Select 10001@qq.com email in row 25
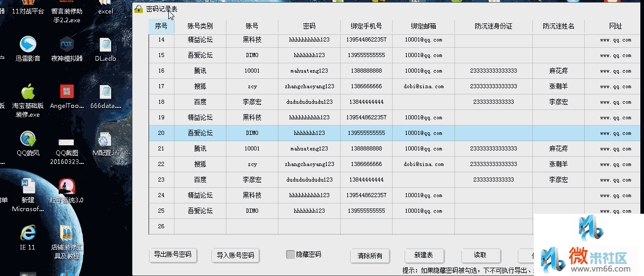The width and height of the screenshot is (644, 276). (x=423, y=211)
